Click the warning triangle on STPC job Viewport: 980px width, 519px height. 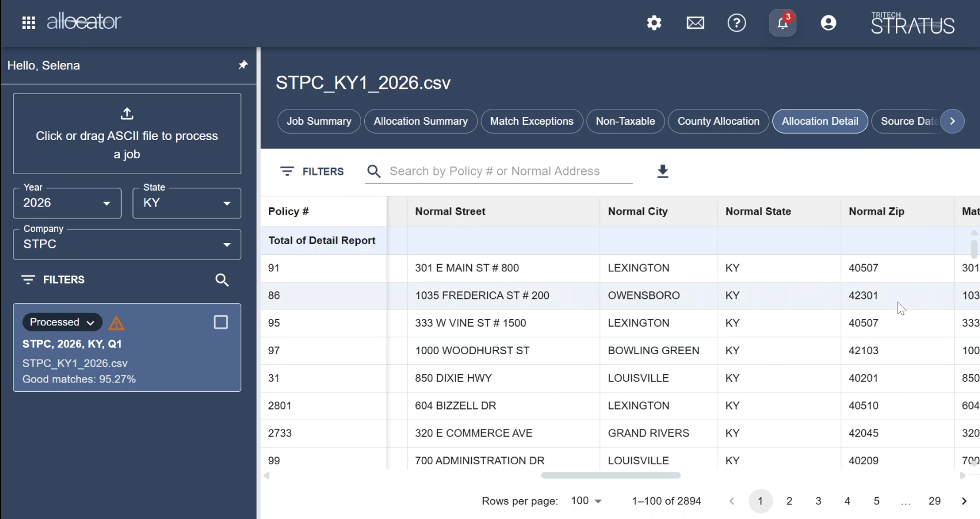116,323
